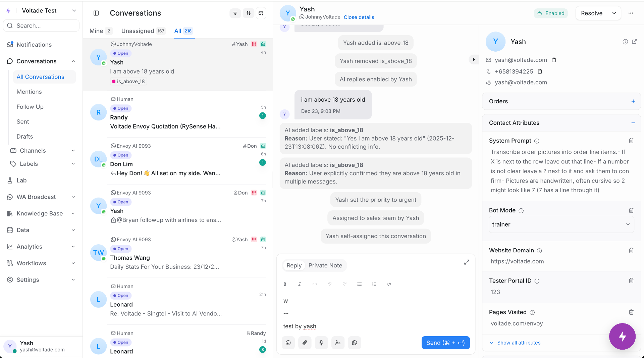Open the conversation filter icon

[235, 13]
